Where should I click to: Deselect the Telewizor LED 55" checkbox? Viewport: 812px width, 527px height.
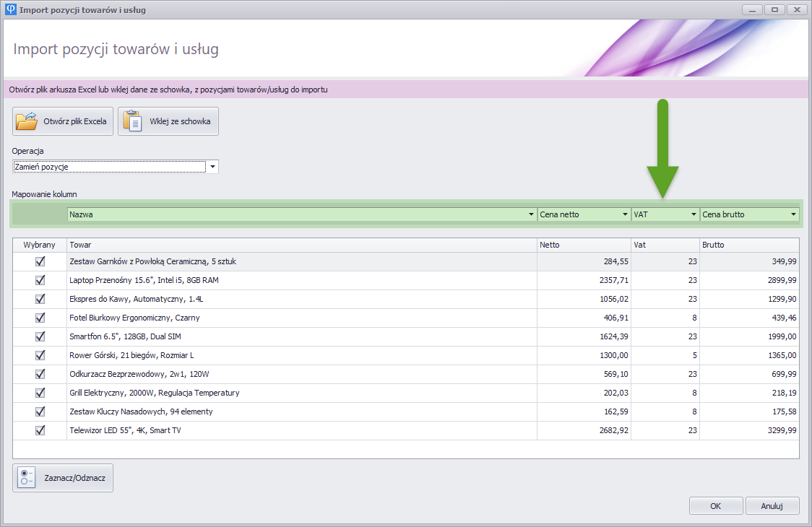[40, 430]
